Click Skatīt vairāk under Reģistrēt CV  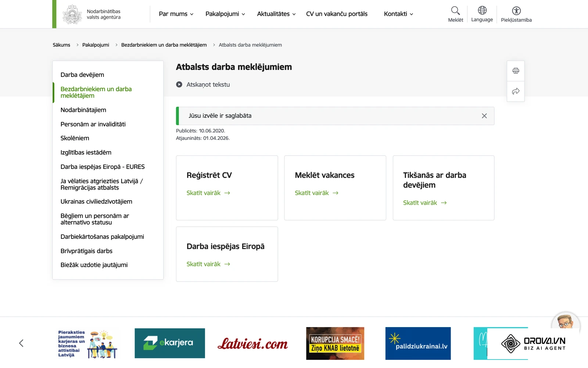(x=208, y=193)
